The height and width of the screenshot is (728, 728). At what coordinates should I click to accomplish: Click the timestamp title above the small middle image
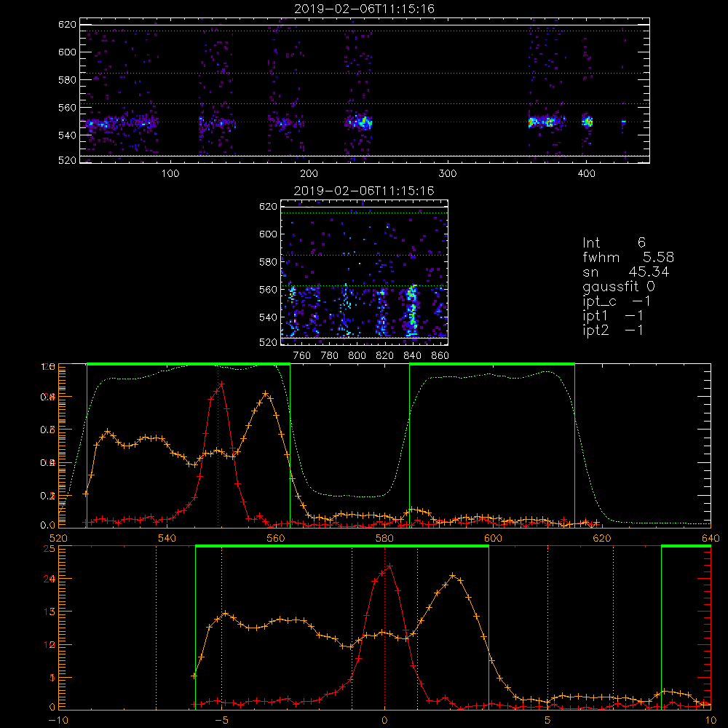click(x=364, y=191)
